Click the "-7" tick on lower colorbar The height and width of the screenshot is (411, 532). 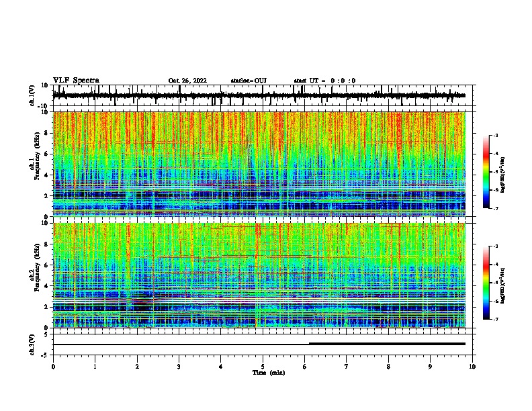coord(495,320)
